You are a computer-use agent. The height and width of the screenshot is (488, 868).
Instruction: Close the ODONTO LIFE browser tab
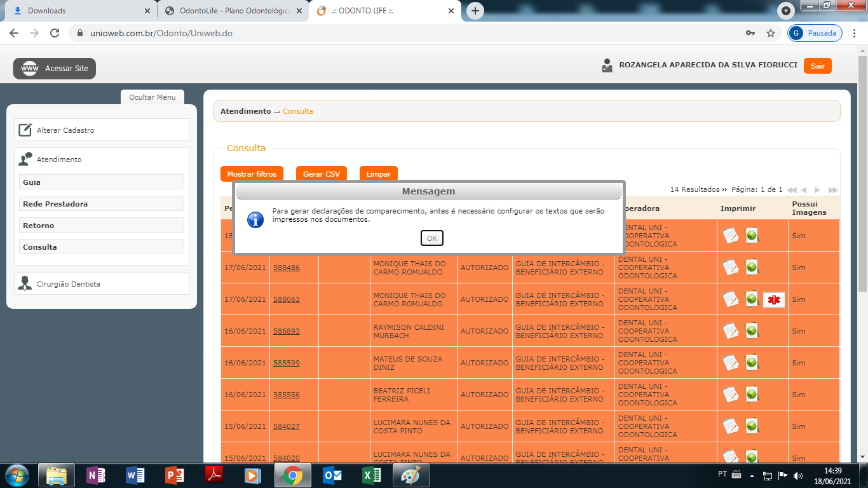(x=452, y=11)
